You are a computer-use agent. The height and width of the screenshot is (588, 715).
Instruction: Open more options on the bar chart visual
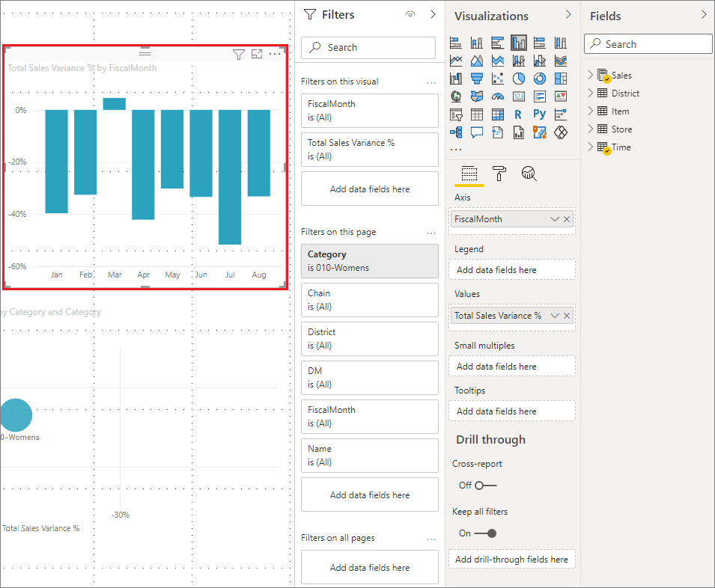[276, 54]
